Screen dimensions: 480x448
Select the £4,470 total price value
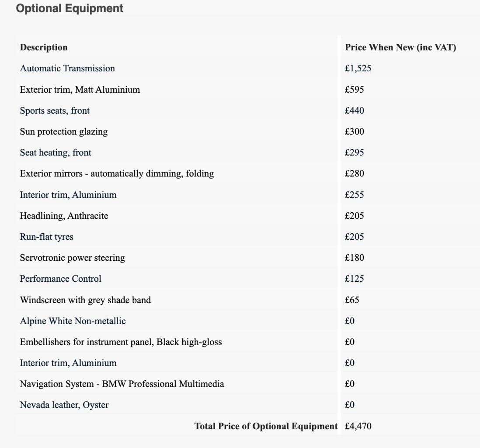pyautogui.click(x=358, y=426)
